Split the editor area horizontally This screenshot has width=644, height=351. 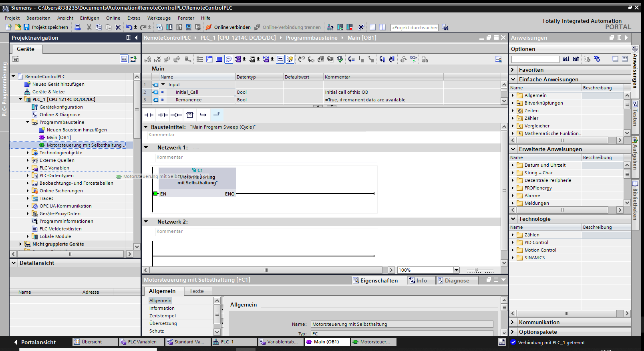tap(372, 27)
